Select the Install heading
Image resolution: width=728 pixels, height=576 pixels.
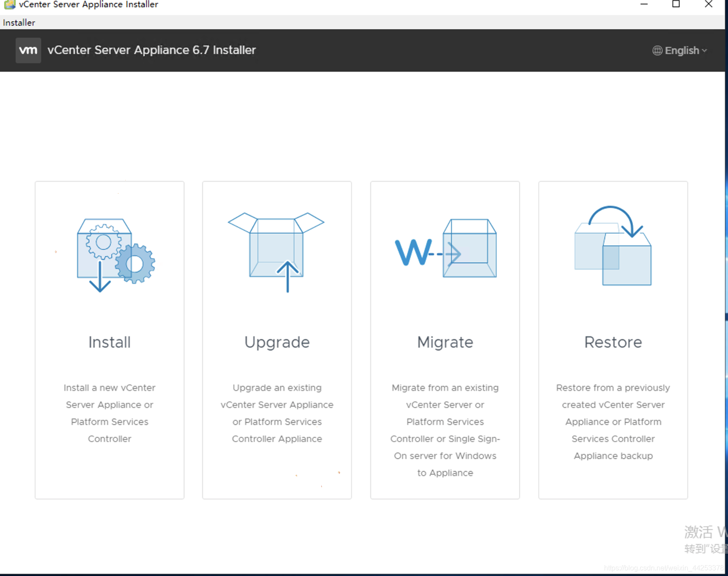109,342
